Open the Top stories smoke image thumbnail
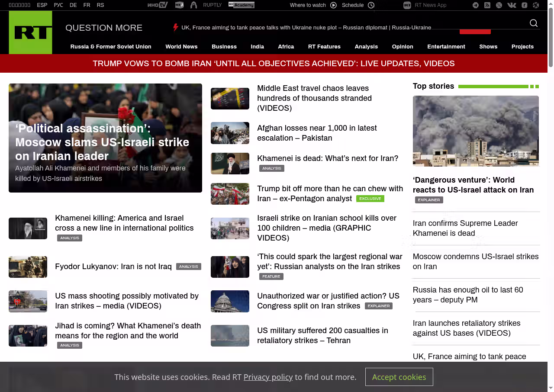The height and width of the screenshot is (392, 554). (476, 131)
